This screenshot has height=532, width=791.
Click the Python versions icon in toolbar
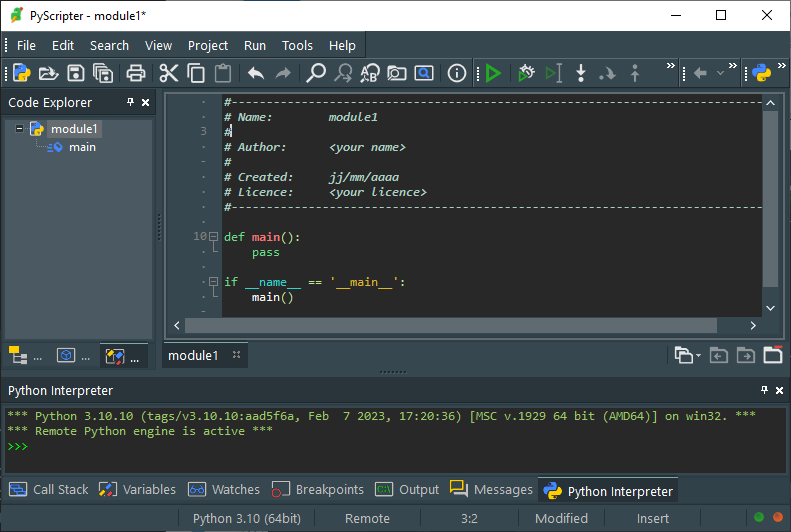click(x=761, y=73)
